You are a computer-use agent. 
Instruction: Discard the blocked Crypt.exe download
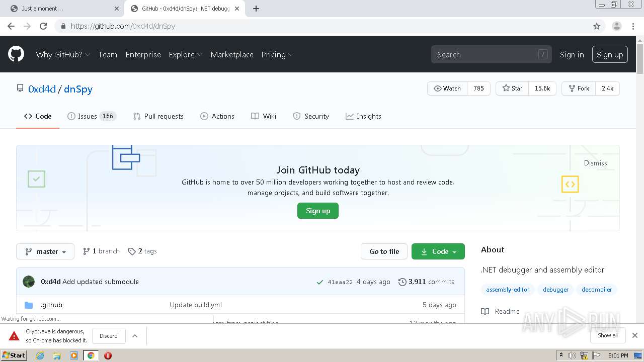(x=108, y=336)
